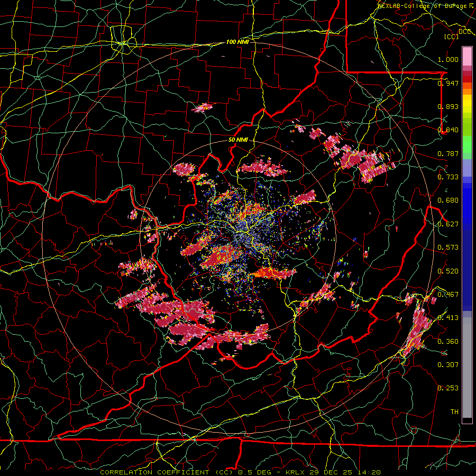Click the 0.573 scale value
476x476 pixels.
[448, 248]
